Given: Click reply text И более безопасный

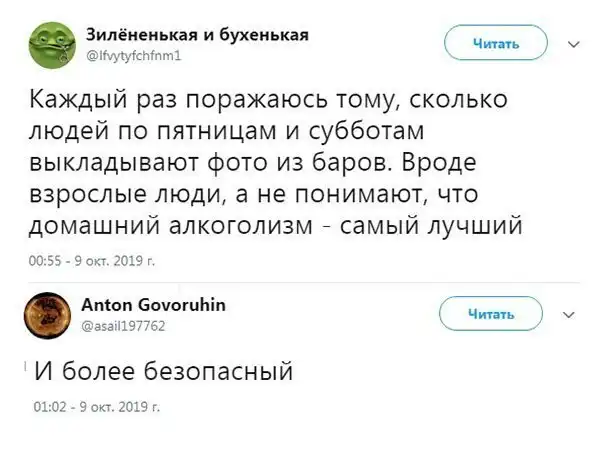Looking at the screenshot, I should pyautogui.click(x=163, y=373).
